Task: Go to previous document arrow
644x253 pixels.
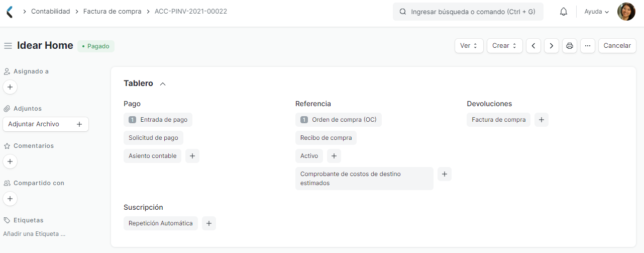Action: tap(533, 46)
